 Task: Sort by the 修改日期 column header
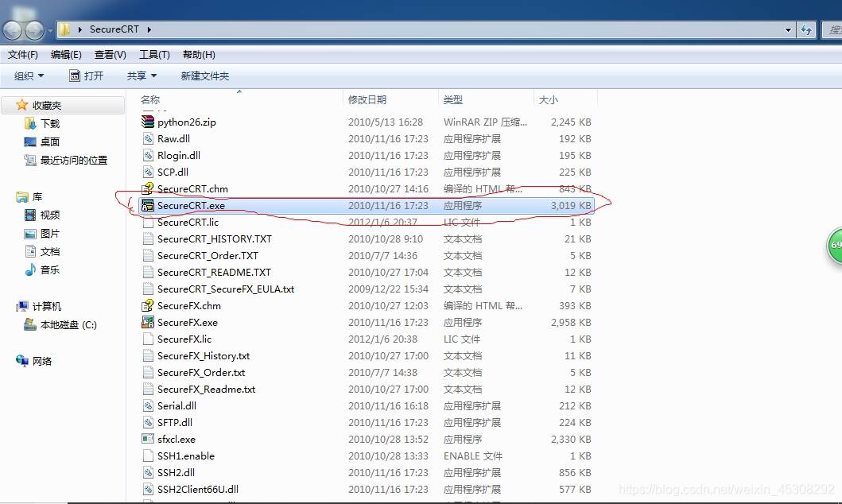pyautogui.click(x=367, y=100)
